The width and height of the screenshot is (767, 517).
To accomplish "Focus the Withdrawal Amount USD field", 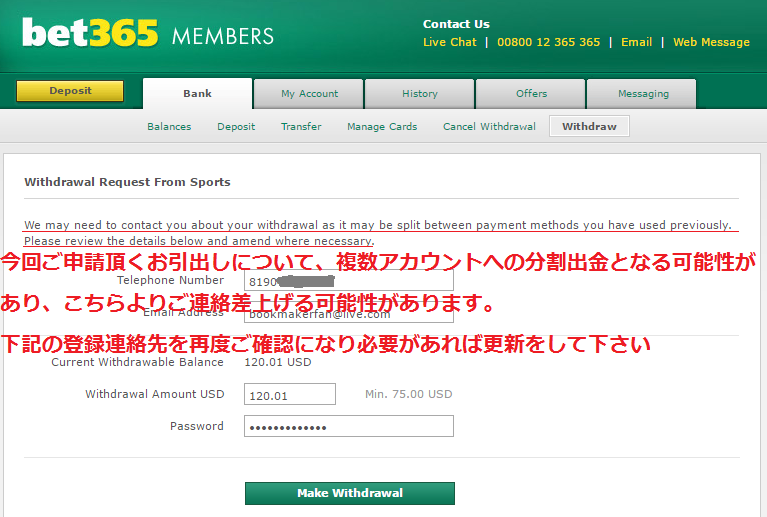I will [x=289, y=395].
